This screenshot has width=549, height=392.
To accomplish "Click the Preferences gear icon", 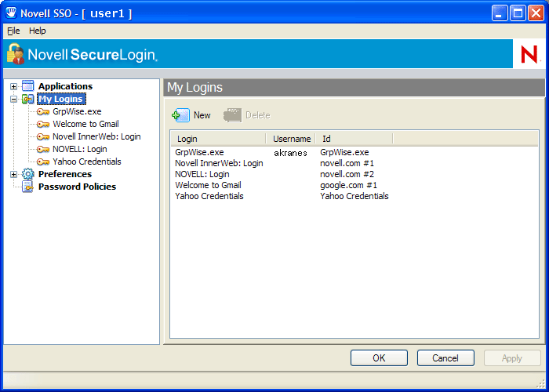I will click(x=28, y=174).
